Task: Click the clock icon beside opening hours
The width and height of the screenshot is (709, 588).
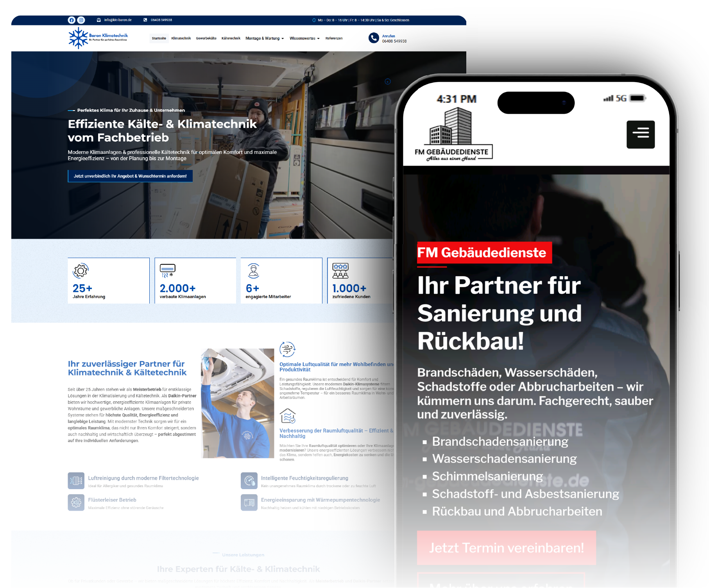Action: click(x=314, y=20)
